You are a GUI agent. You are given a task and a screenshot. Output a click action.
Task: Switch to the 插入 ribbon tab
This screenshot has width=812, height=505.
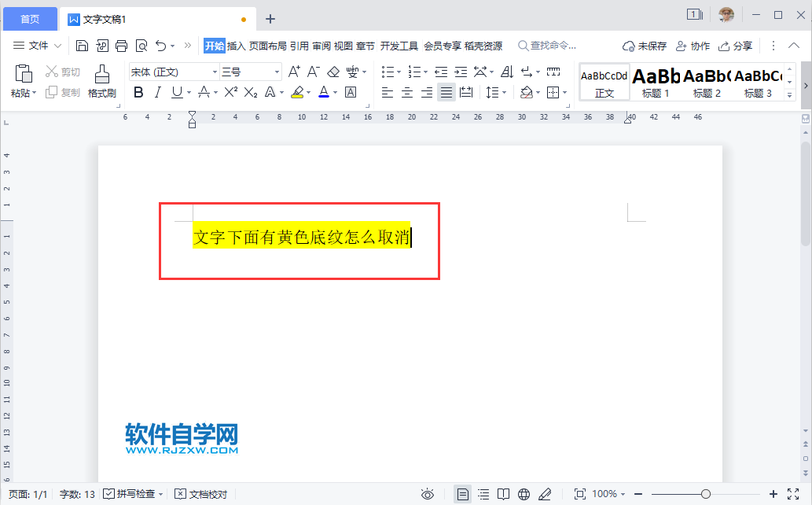[235, 46]
